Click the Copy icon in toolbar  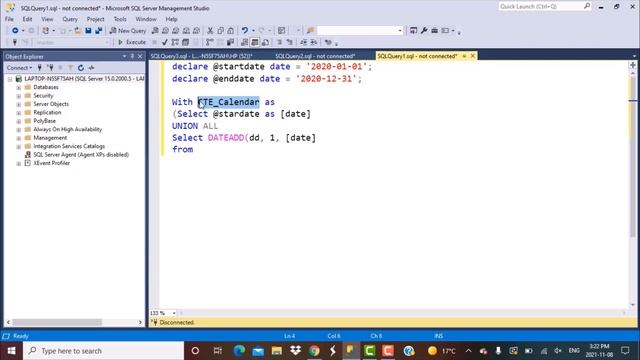pyautogui.click(x=220, y=31)
